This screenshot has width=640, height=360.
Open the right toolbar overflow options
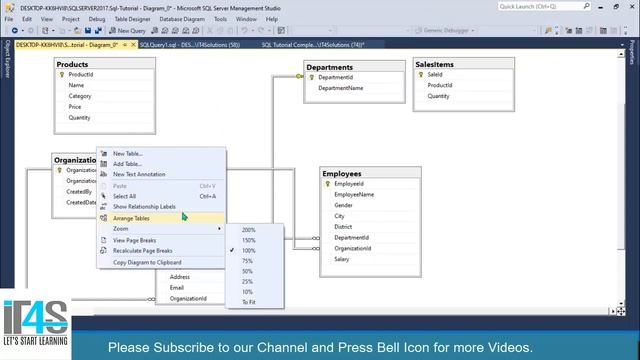626,31
